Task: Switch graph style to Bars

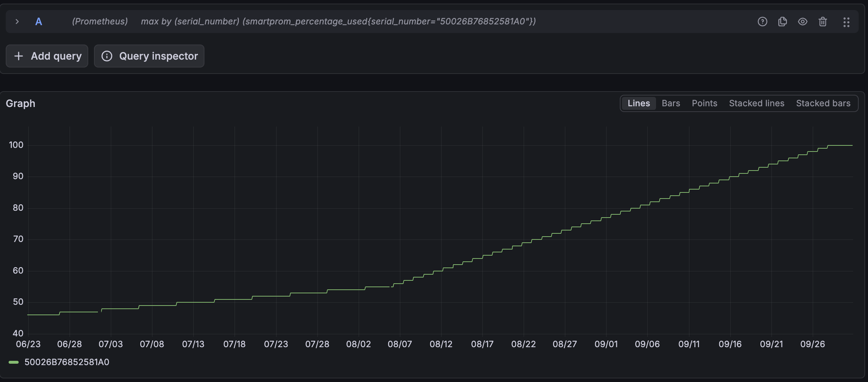Action: point(671,103)
